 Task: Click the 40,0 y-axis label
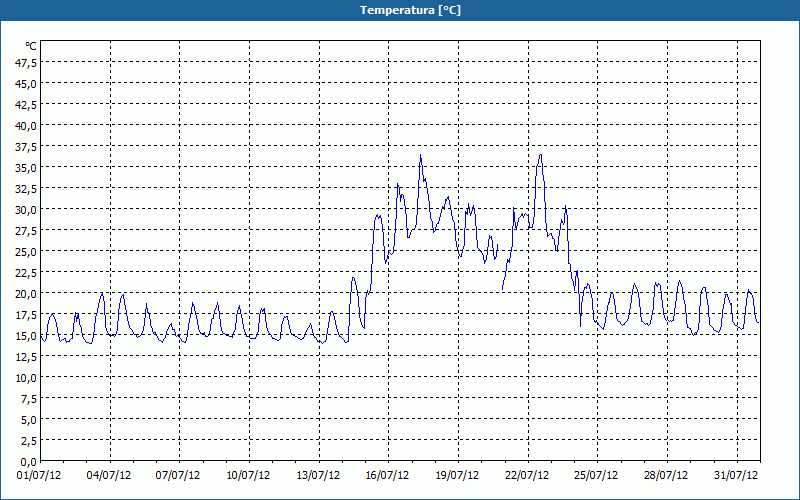click(26, 126)
